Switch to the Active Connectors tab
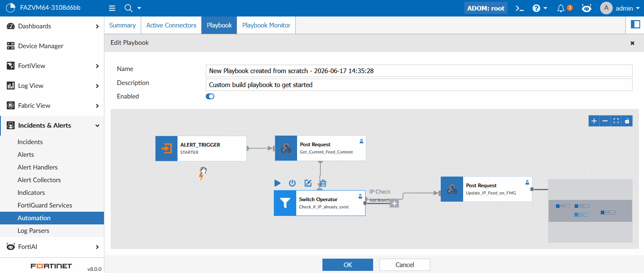The height and width of the screenshot is (273, 644). [171, 25]
